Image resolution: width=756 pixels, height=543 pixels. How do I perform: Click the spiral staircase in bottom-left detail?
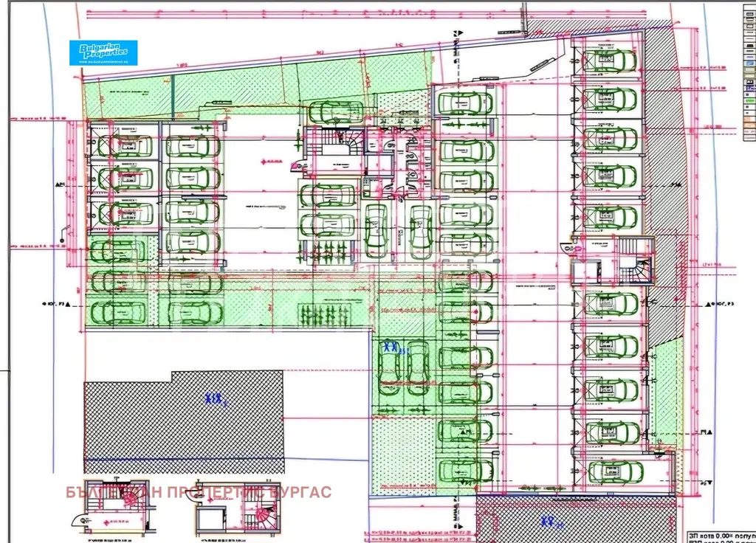131,499
